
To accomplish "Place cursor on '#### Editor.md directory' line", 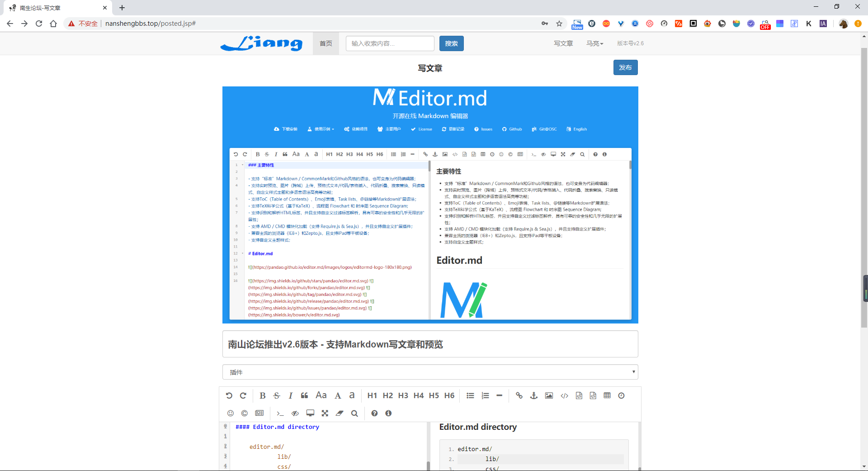I will point(277,427).
